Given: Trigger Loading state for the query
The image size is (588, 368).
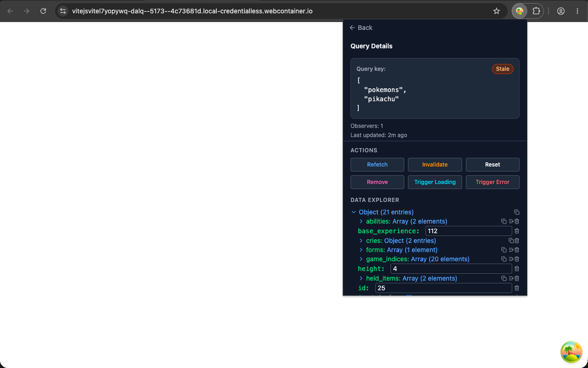Looking at the screenshot, I should click(435, 182).
